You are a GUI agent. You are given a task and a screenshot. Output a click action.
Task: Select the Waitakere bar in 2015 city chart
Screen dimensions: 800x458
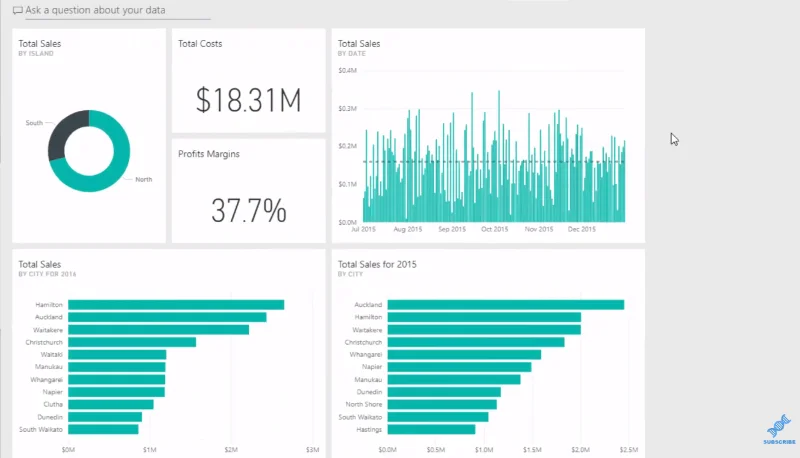tap(484, 330)
